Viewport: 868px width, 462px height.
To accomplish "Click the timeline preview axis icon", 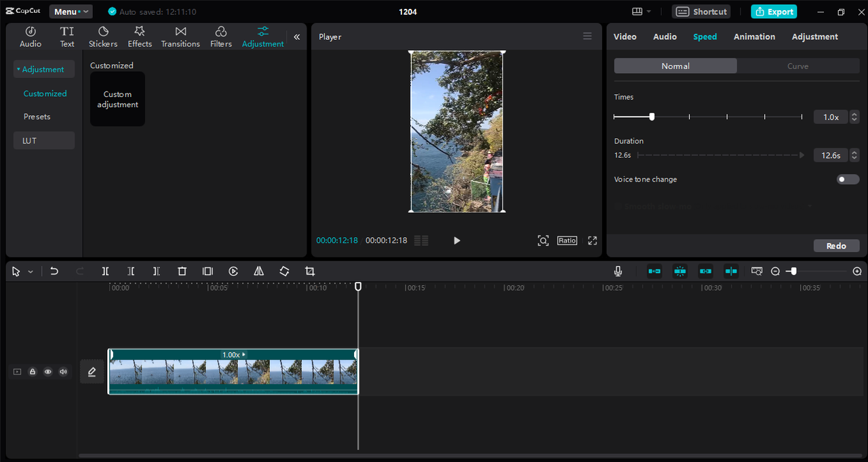I will (x=757, y=271).
